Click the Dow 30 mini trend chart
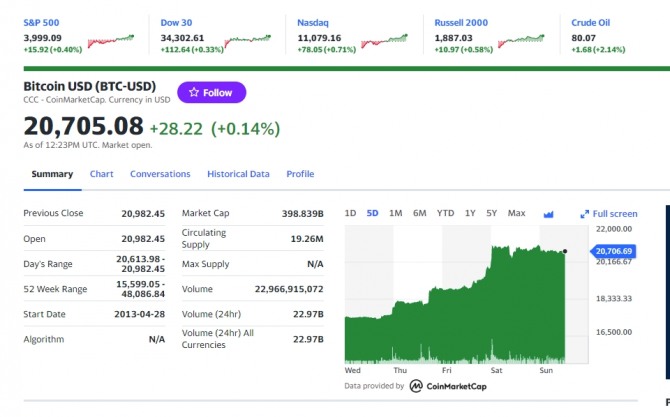This screenshot has width=670, height=417. click(248, 41)
